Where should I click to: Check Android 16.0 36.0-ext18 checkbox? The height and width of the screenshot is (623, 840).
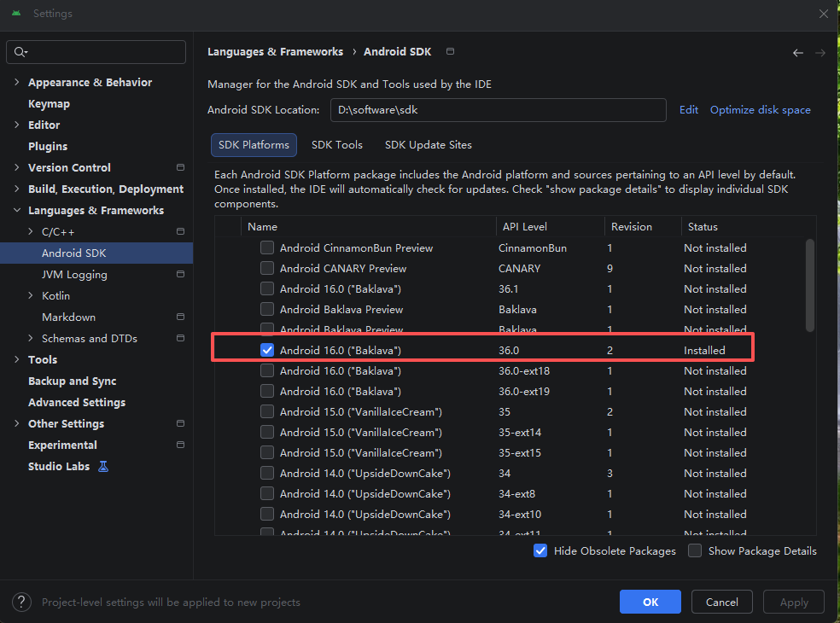point(267,370)
